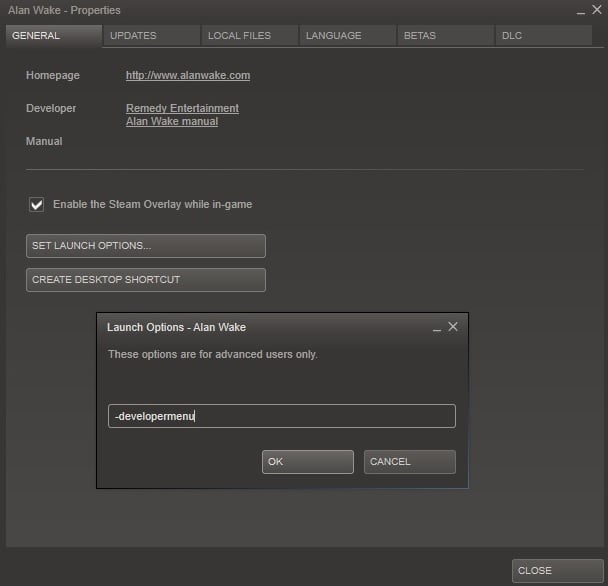The image size is (608, 586).
Task: Click the 'Manual' label
Action: [x=44, y=141]
